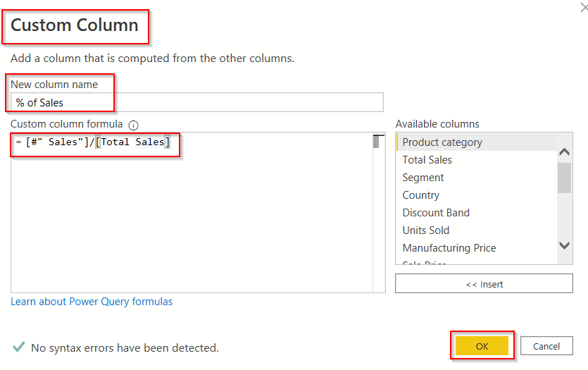Click the columns list scroll up arrow
Viewport: 588px width, 370px height.
[x=564, y=152]
